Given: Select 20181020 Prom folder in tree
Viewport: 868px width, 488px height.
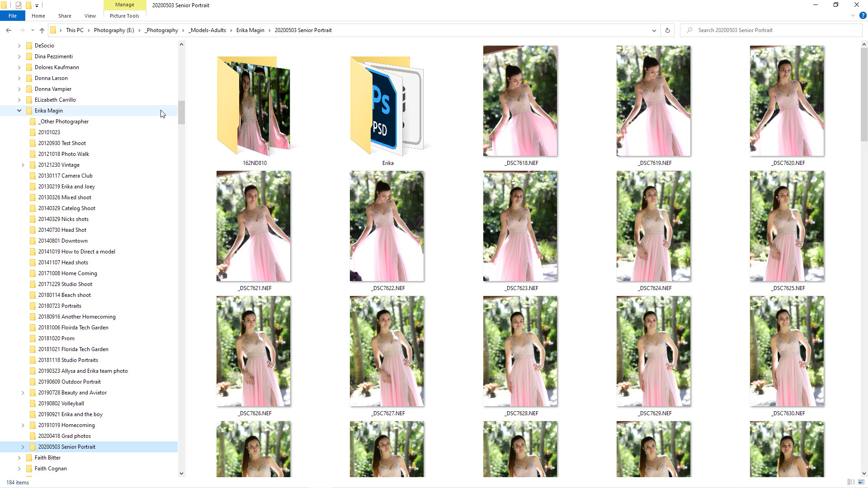Looking at the screenshot, I should click(x=56, y=338).
